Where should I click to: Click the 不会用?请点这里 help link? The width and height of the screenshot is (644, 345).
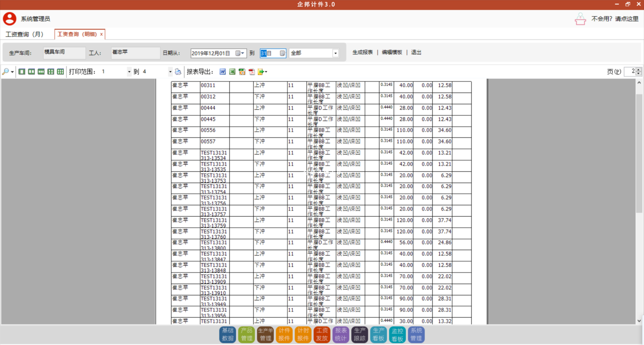614,19
